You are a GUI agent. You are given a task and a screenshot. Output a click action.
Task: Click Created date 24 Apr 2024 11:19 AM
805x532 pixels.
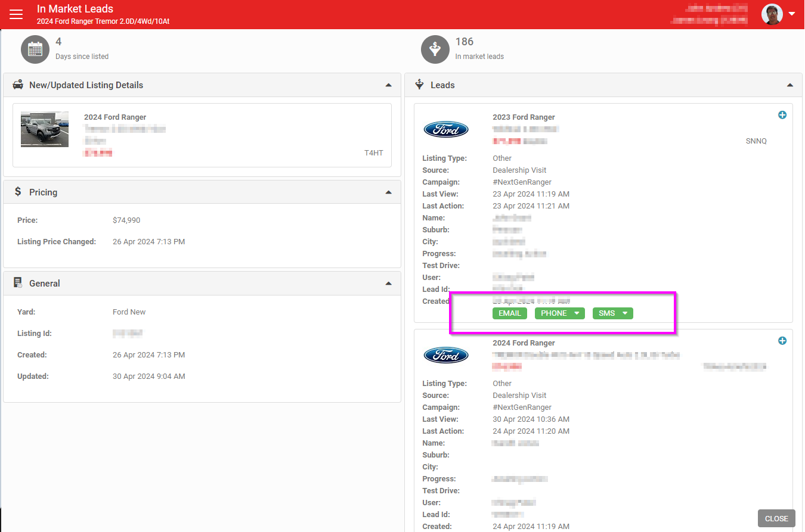531,527
